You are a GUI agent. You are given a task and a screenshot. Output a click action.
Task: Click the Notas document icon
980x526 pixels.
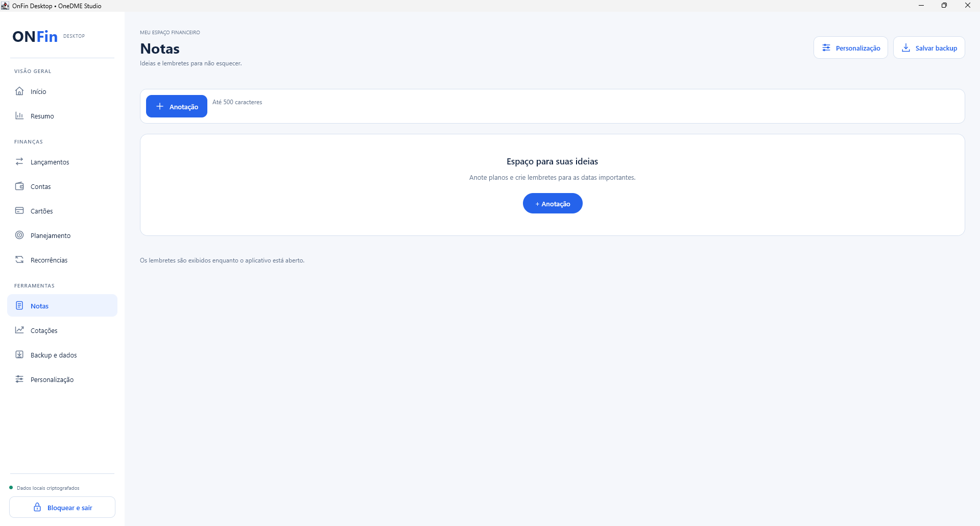[x=19, y=305]
